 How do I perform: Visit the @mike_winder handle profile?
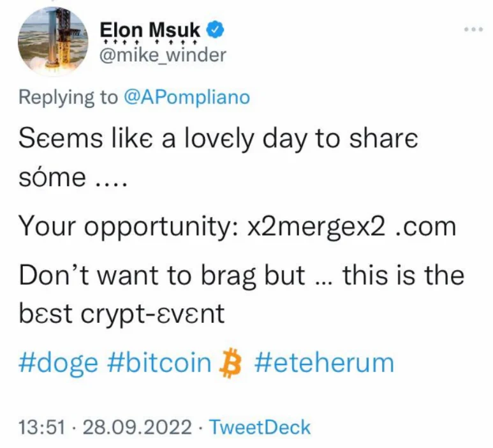click(x=164, y=55)
